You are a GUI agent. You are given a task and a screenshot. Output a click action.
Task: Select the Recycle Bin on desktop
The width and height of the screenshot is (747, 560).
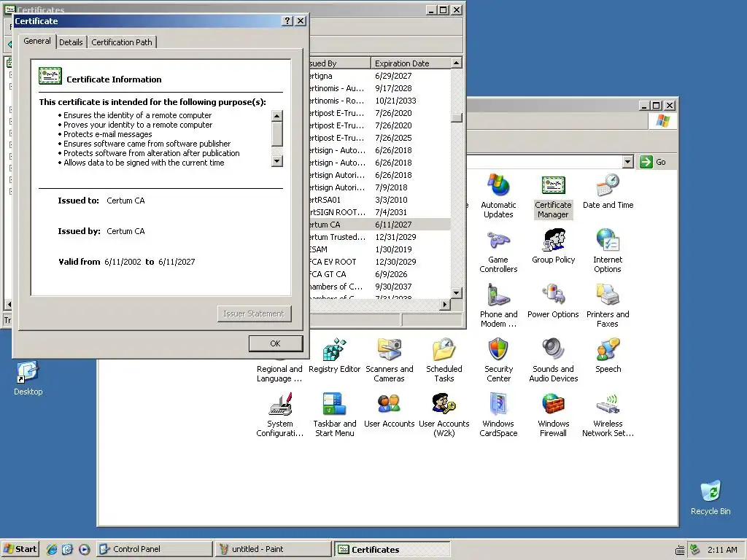click(x=711, y=497)
